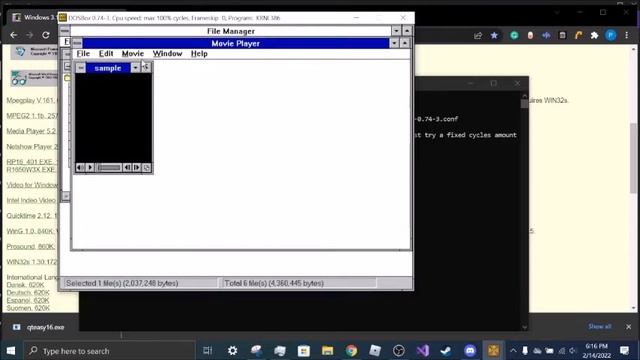Open the Espanol 620K link

tap(28, 300)
